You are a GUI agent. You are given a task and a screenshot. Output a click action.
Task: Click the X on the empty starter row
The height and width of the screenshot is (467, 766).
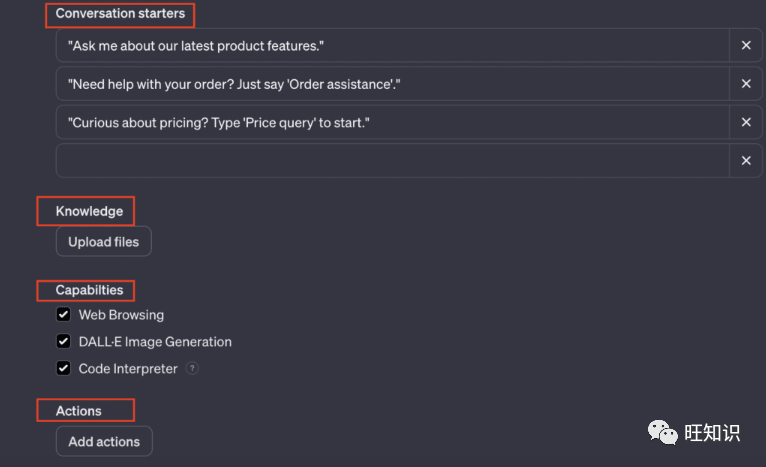click(x=746, y=160)
